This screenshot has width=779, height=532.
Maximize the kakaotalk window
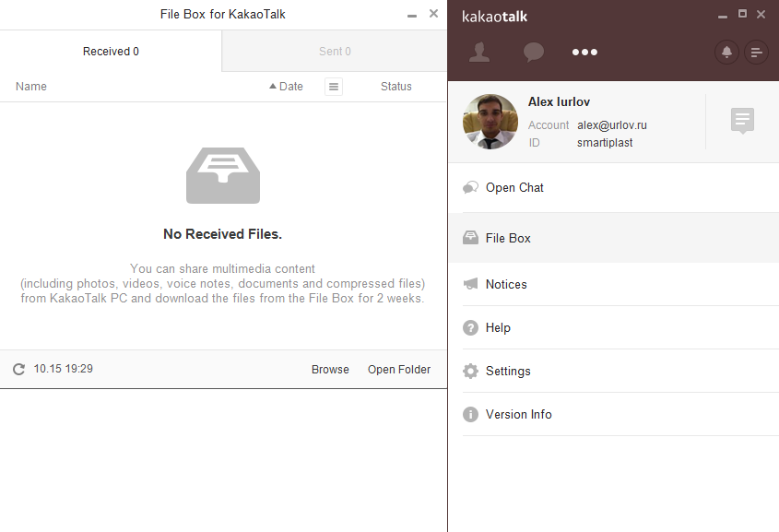pyautogui.click(x=742, y=14)
